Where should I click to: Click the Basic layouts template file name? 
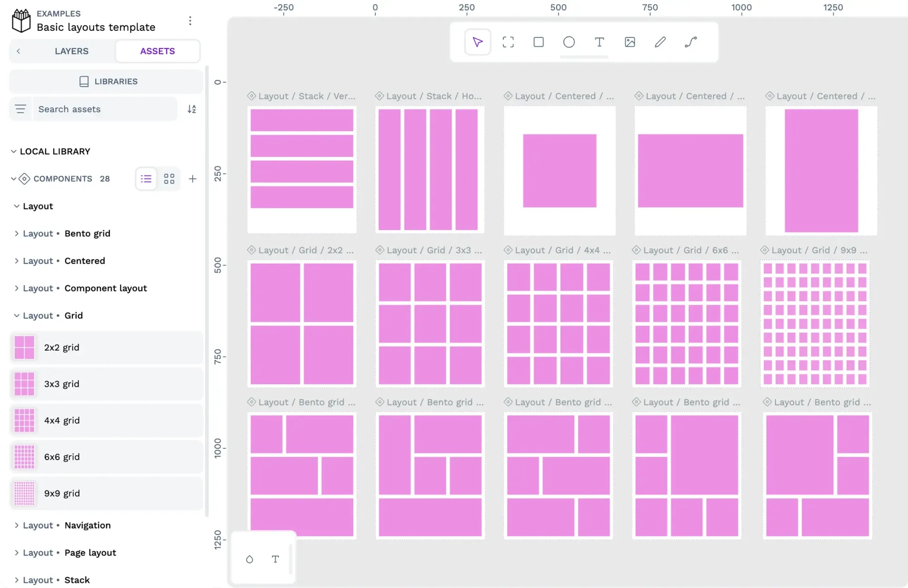pos(96,27)
